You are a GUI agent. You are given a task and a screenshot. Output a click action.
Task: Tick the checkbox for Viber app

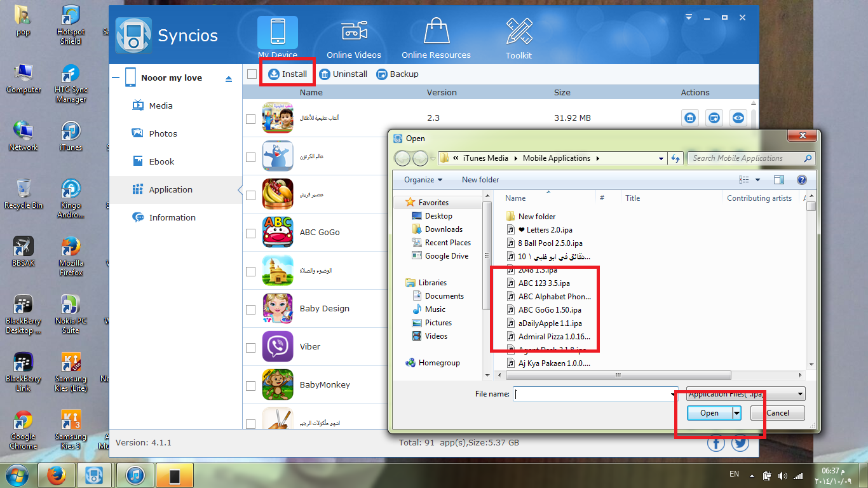(x=251, y=348)
